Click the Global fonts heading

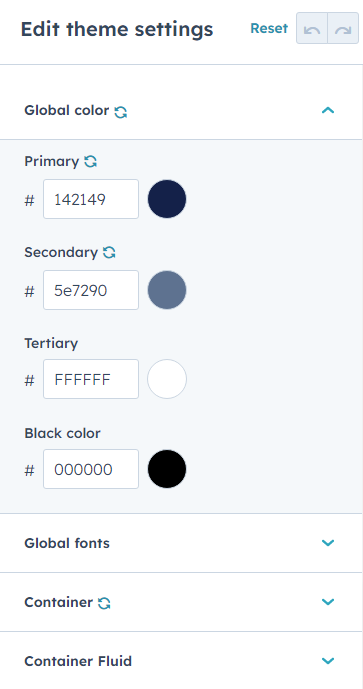coord(67,543)
